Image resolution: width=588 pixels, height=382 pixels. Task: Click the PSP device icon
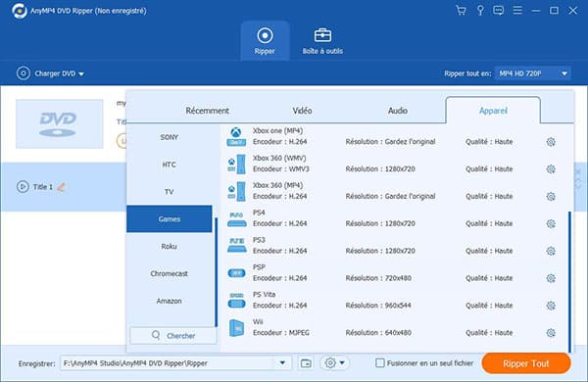(236, 273)
